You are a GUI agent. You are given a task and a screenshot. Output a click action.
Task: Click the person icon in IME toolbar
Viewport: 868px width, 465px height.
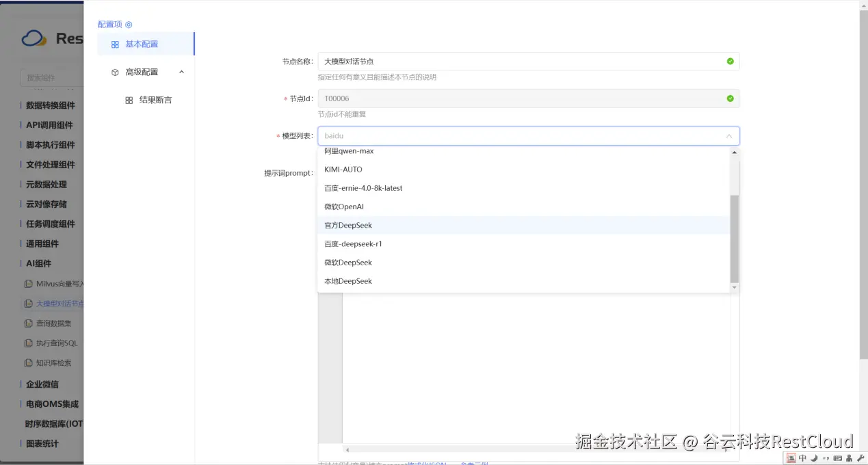point(849,458)
